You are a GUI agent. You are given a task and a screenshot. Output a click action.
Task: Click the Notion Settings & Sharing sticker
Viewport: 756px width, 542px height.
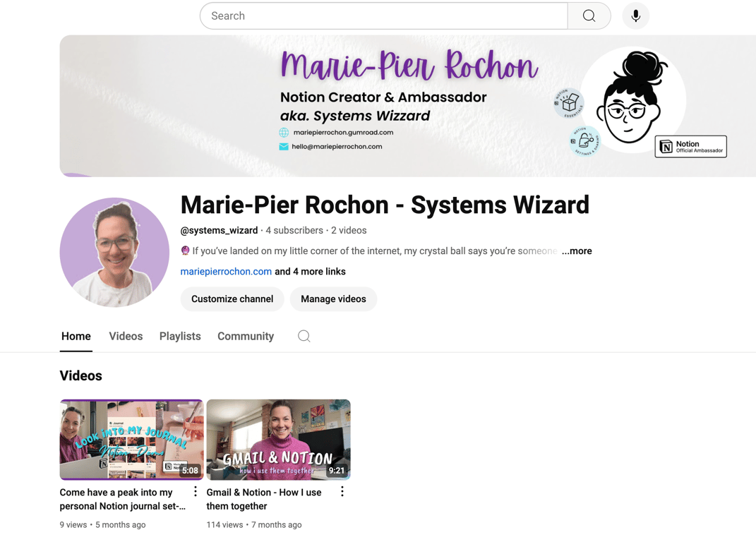(x=585, y=141)
